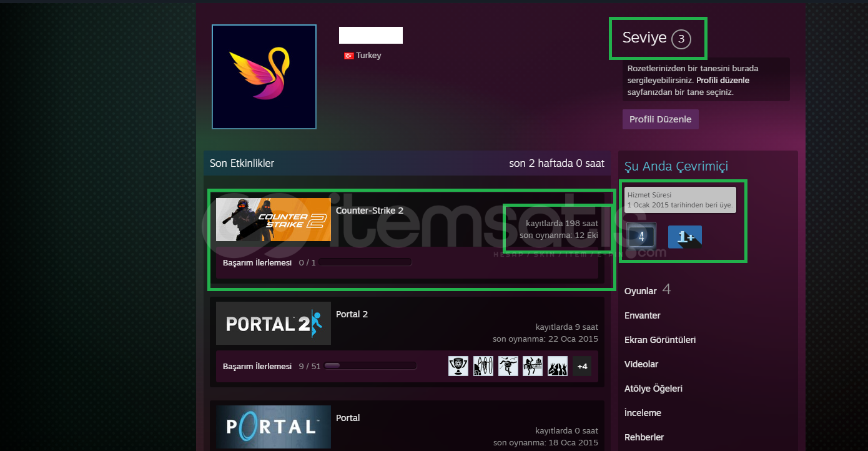Click the '0 / 1' achievement count
868x451 pixels.
pyautogui.click(x=307, y=263)
